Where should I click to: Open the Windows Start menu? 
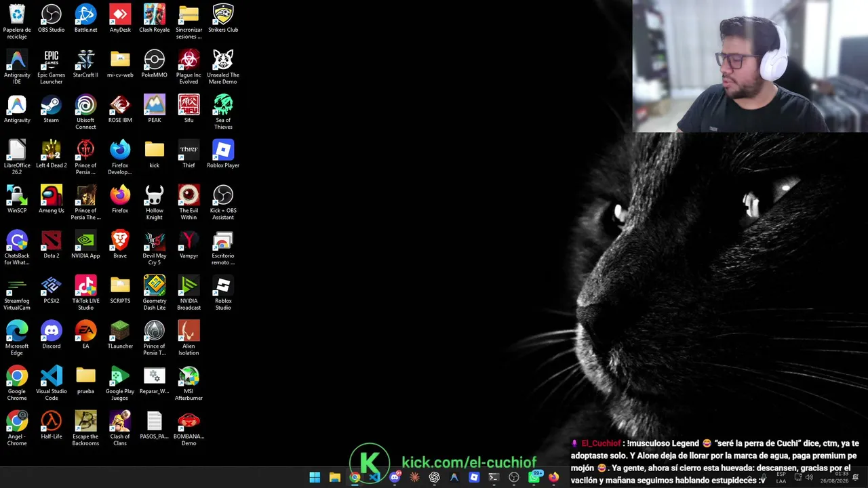[x=315, y=477]
